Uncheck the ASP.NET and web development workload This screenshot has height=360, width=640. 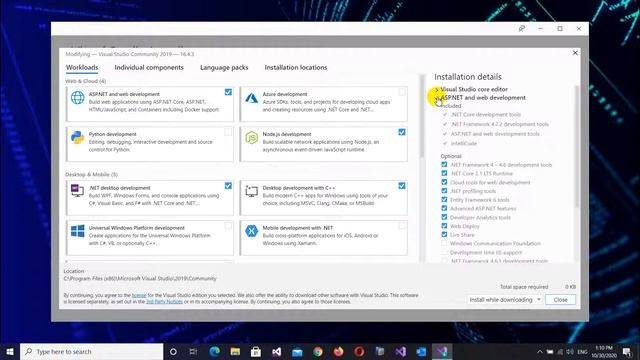(x=228, y=92)
